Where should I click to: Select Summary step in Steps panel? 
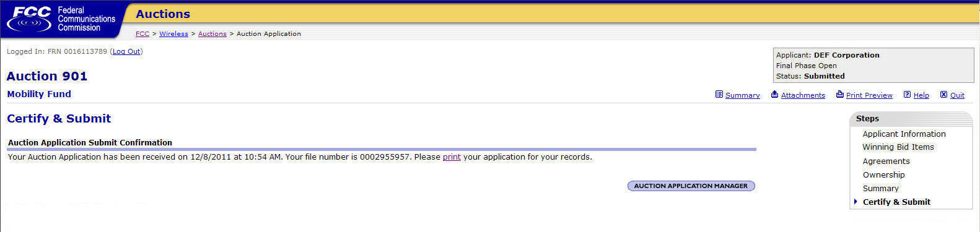point(880,188)
